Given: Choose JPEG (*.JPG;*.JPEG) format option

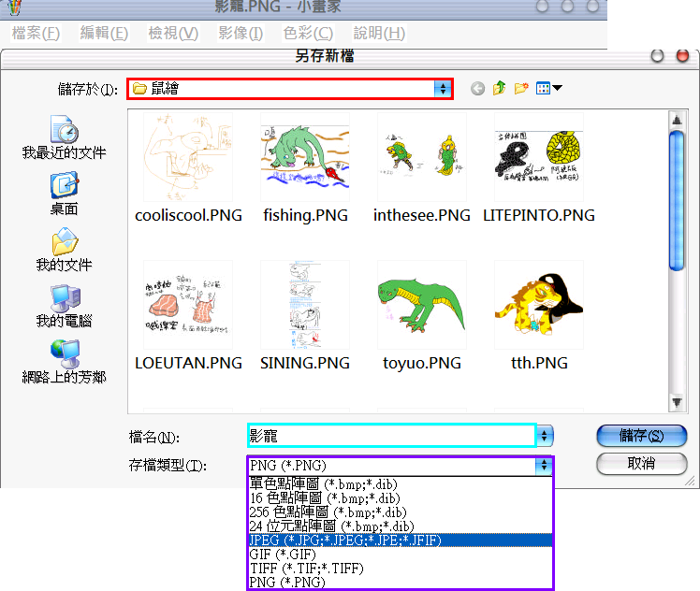Looking at the screenshot, I should (x=400, y=541).
